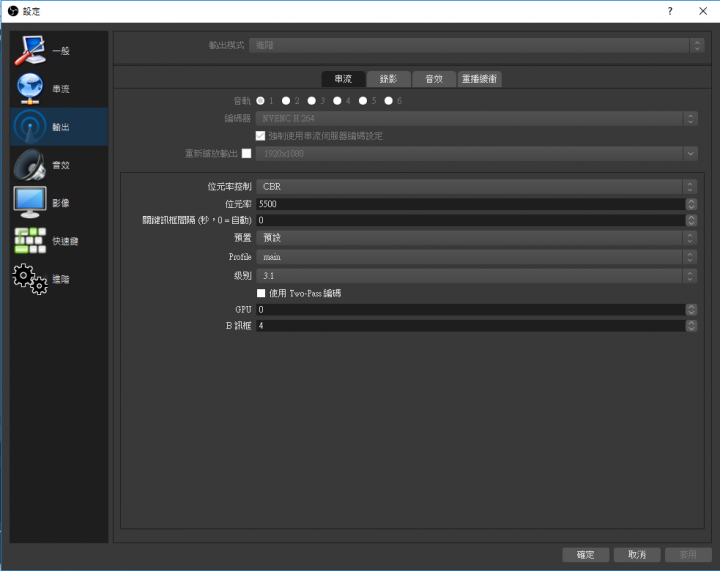Open the 編碼器 NVENC H.264 dropdown
This screenshot has height=571, width=720.
coord(477,118)
